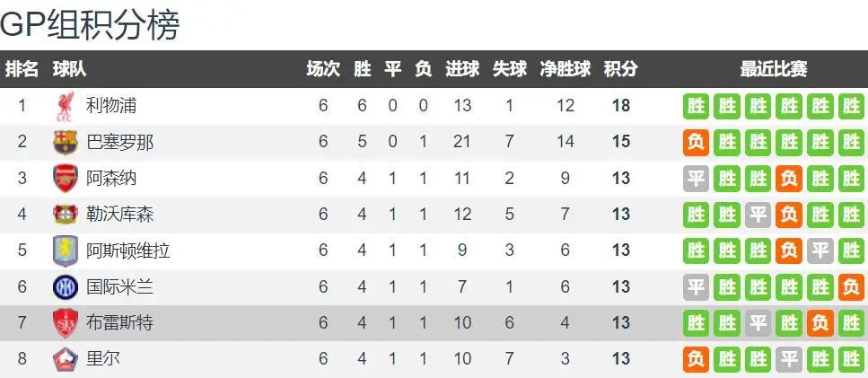The height and width of the screenshot is (378, 868).
Task: Open the 布雷斯特 team link
Action: tap(119, 322)
